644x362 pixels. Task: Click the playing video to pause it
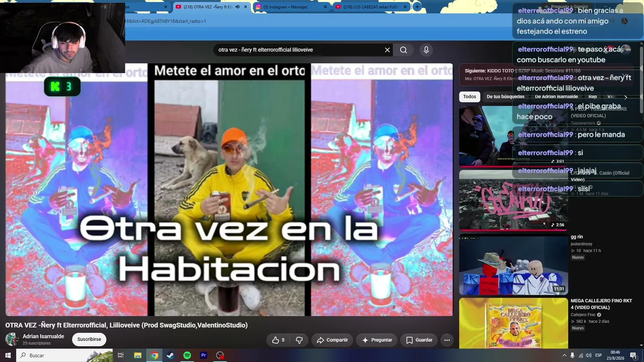pyautogui.click(x=229, y=190)
